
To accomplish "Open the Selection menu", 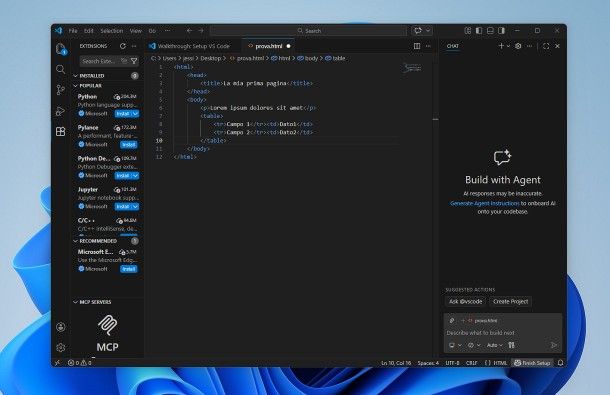I will click(112, 30).
